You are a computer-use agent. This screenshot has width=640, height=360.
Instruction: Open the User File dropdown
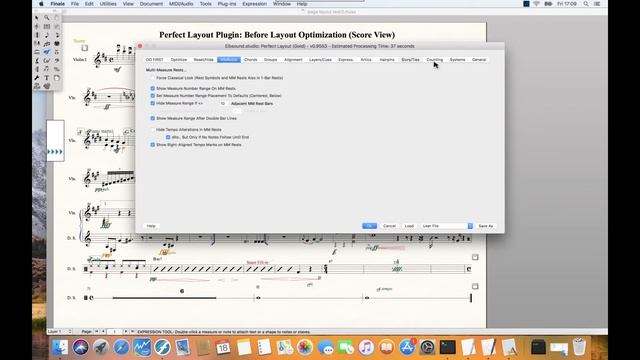click(447, 226)
